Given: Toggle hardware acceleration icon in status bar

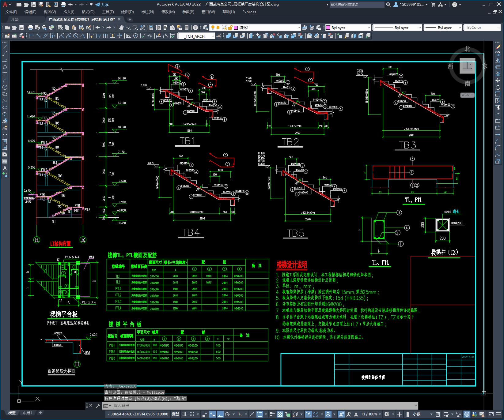Looking at the screenshot, I should [467, 414].
